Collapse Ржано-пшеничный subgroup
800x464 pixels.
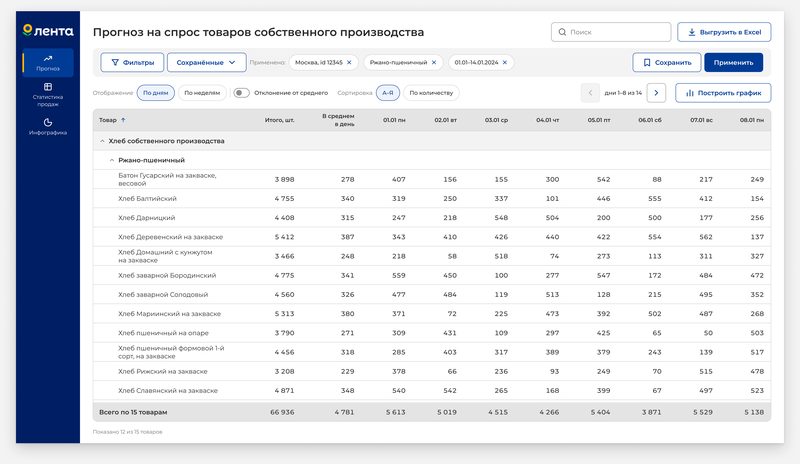pyautogui.click(x=112, y=160)
